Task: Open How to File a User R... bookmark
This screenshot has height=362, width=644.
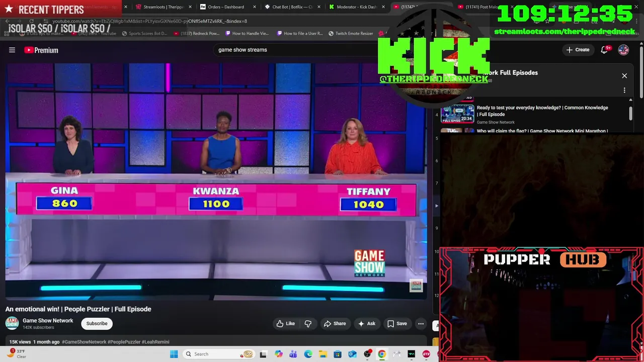Action: (x=300, y=34)
